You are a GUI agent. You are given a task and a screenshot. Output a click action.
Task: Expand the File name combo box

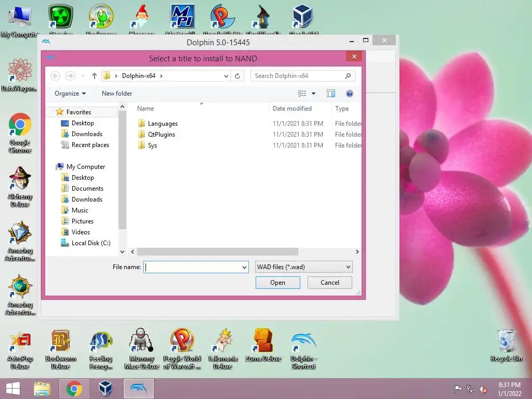[244, 267]
